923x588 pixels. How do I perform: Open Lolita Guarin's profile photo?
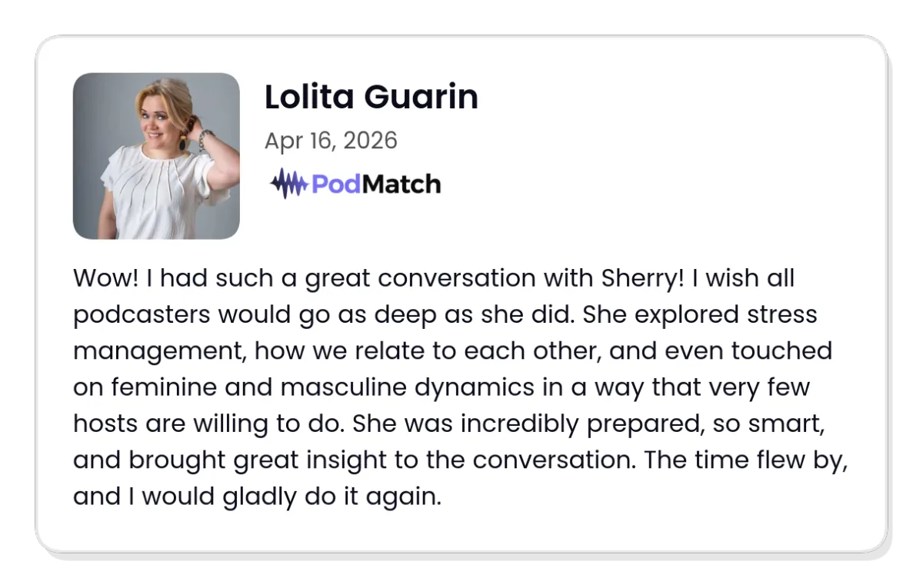(156, 156)
